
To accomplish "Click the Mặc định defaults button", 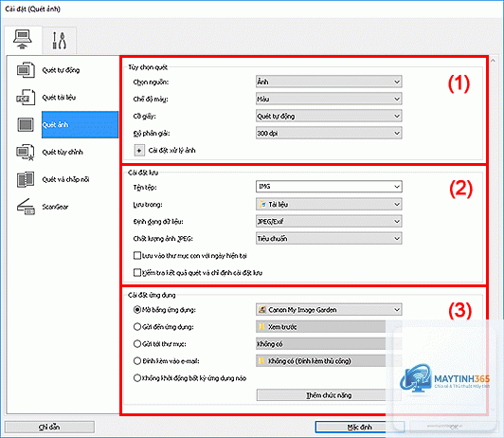I will pyautogui.click(x=360, y=427).
